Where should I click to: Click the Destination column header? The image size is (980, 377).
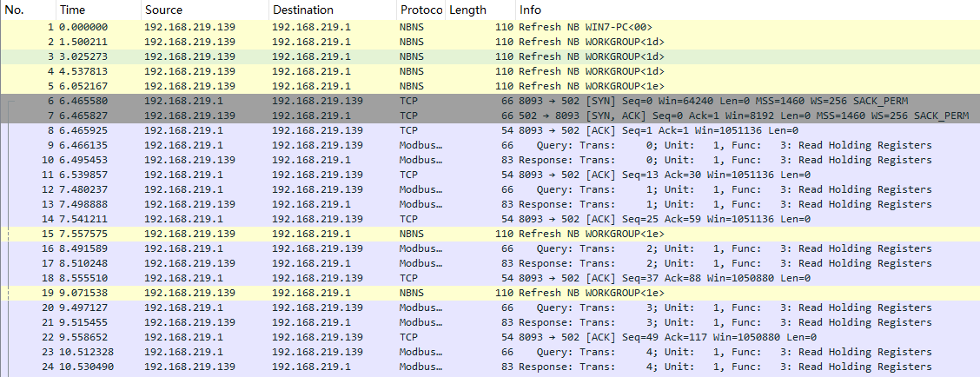click(333, 10)
